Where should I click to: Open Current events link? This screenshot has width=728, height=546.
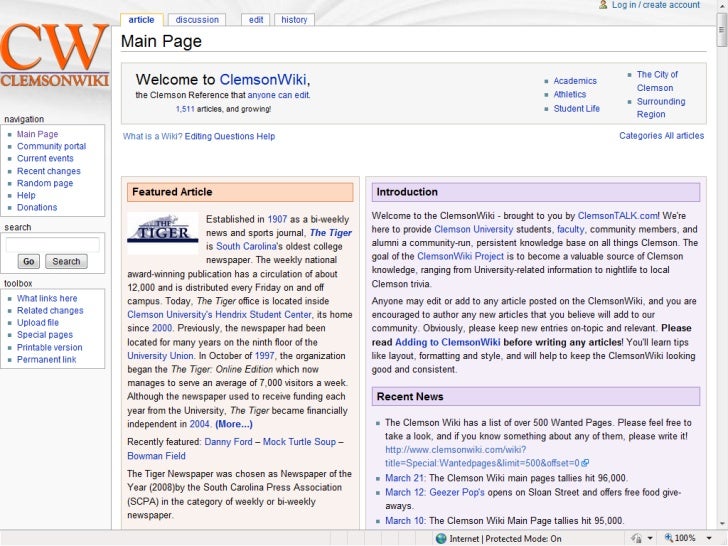(x=45, y=158)
